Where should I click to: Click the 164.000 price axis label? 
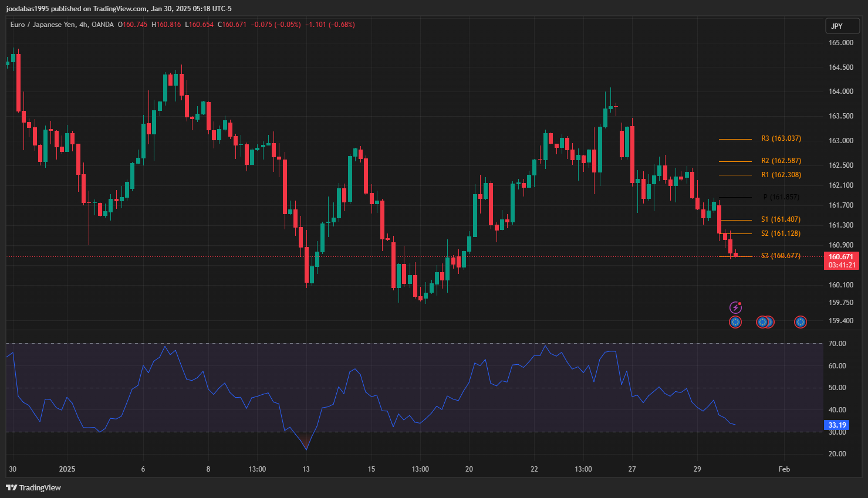point(841,92)
